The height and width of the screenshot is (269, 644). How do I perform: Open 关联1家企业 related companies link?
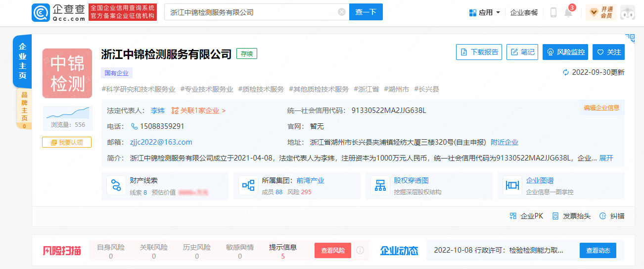pyautogui.click(x=198, y=110)
